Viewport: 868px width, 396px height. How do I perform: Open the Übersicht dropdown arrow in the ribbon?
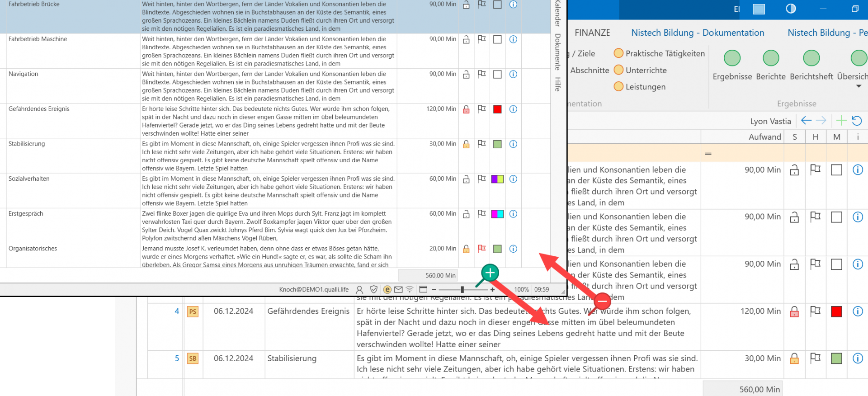(x=859, y=86)
